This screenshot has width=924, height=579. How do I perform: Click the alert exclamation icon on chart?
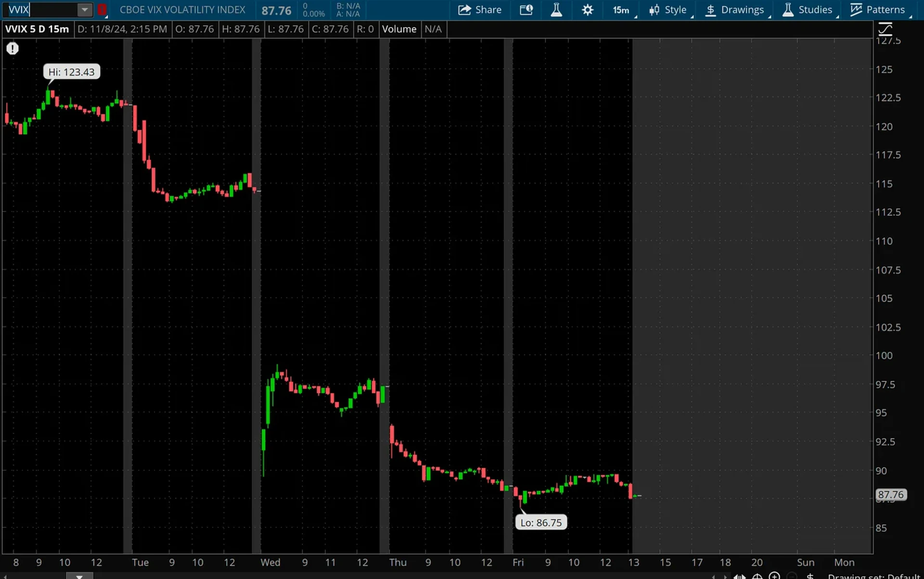coord(13,49)
